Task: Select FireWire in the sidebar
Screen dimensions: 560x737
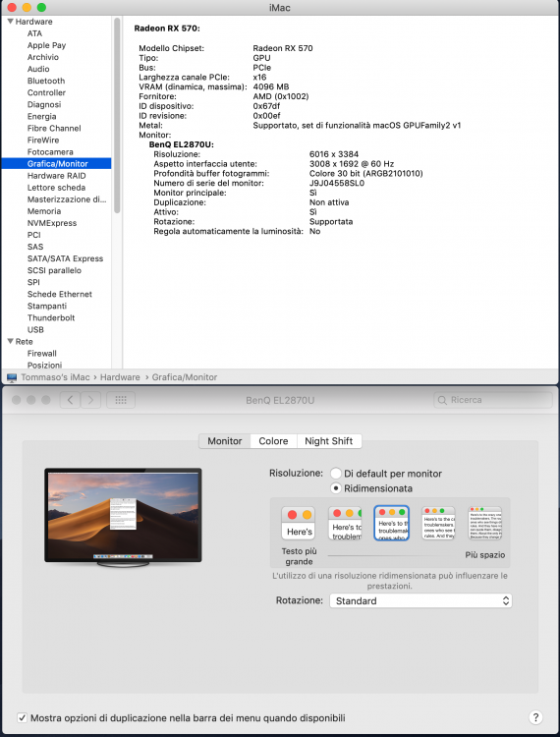Action: [x=43, y=140]
